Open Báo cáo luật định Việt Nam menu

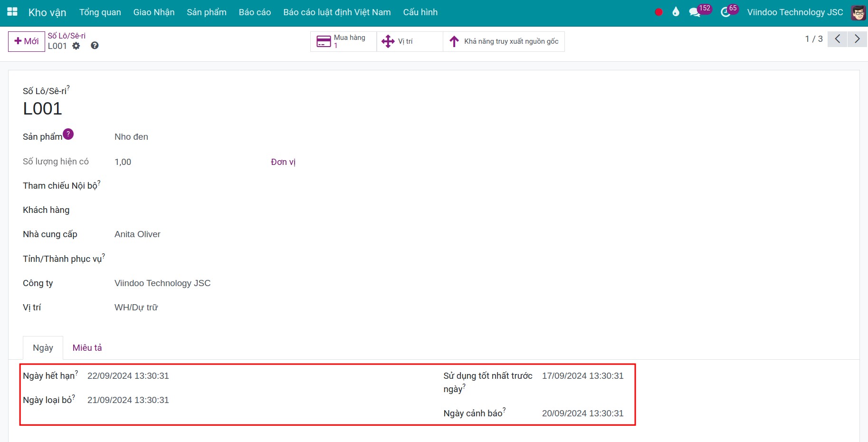click(x=337, y=12)
